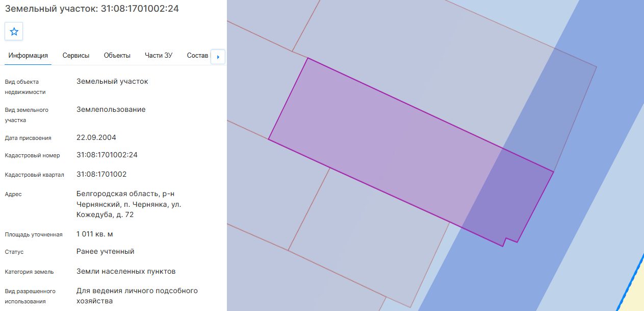Click the assignment date 22.09.2004
The width and height of the screenshot is (644, 311).
[x=96, y=137]
